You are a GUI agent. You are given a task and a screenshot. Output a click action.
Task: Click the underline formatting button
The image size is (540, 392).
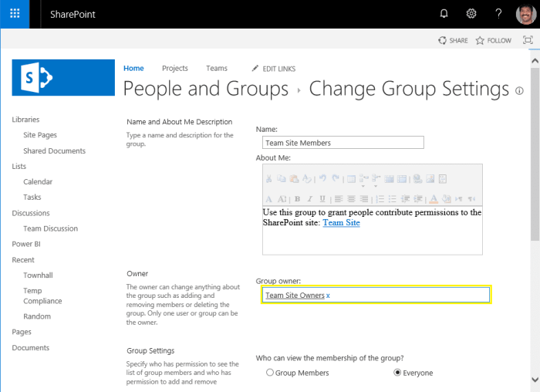point(322,198)
